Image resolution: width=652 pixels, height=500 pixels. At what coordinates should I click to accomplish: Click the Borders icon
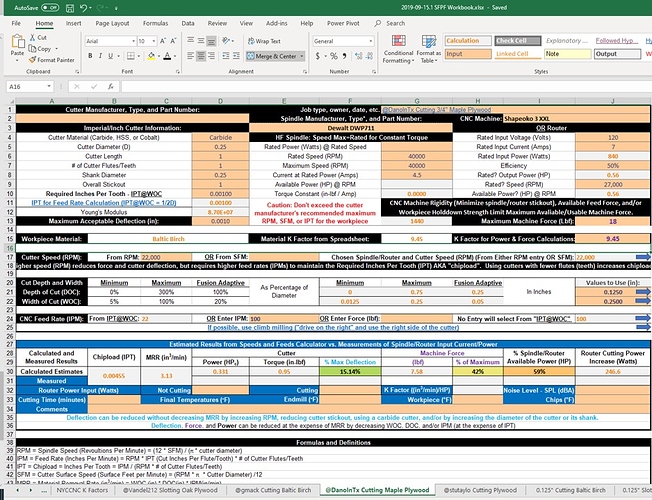click(x=131, y=56)
